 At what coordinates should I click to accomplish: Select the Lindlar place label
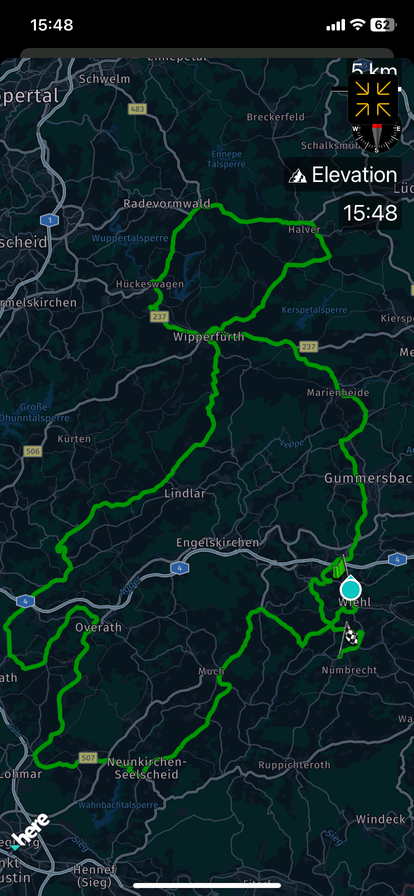pos(184,493)
